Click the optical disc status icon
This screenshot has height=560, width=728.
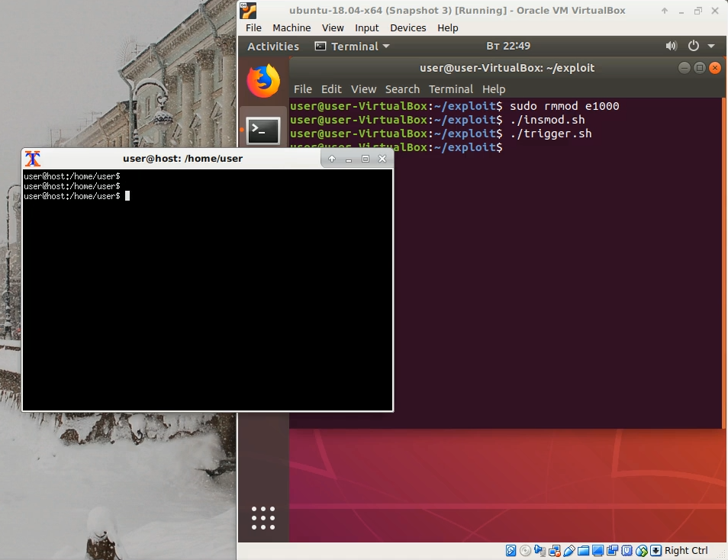[525, 551]
